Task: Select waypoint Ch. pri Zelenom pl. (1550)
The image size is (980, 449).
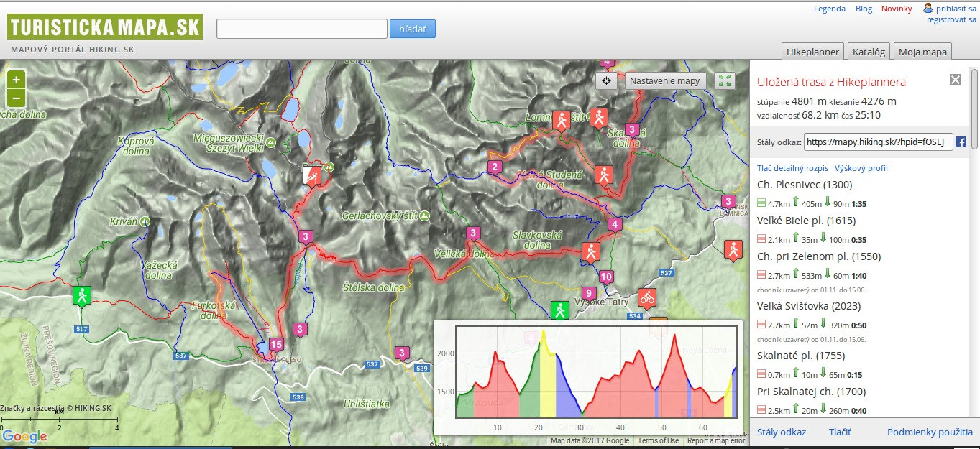Action: click(x=819, y=256)
